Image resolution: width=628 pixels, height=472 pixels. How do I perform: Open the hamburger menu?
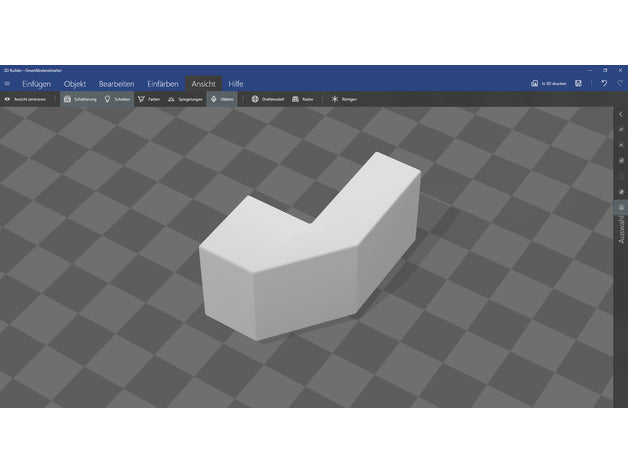click(7, 84)
